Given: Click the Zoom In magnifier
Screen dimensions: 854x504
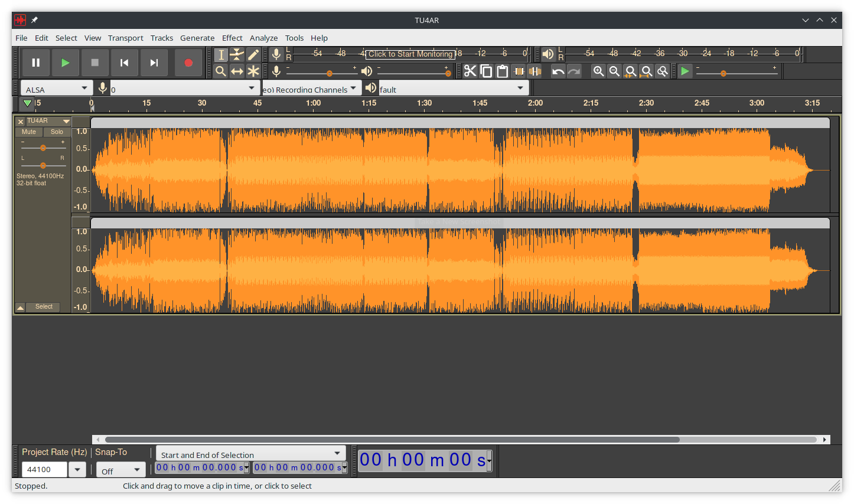Looking at the screenshot, I should coord(598,71).
